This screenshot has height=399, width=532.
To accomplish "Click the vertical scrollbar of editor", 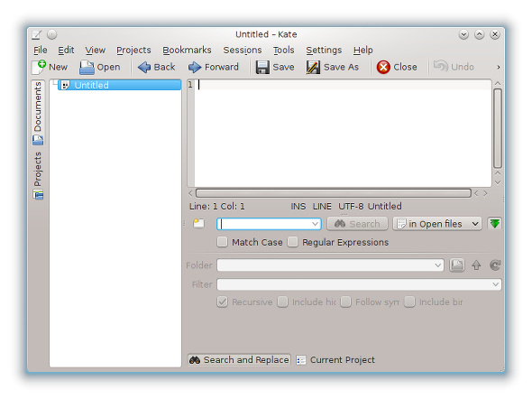I will (x=498, y=128).
